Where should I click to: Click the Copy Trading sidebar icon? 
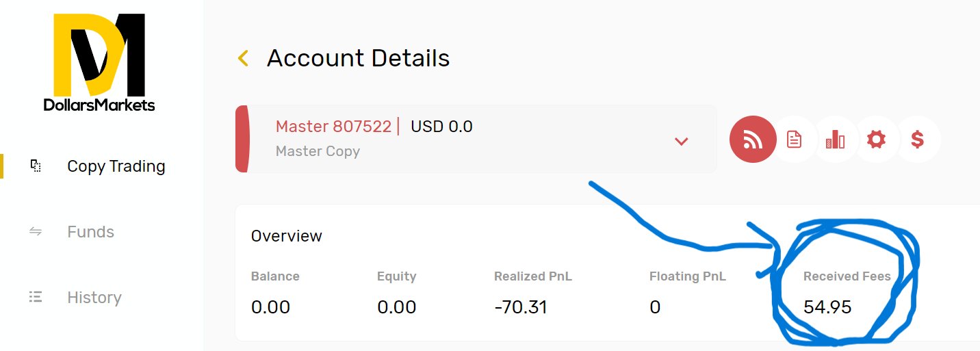(x=36, y=166)
